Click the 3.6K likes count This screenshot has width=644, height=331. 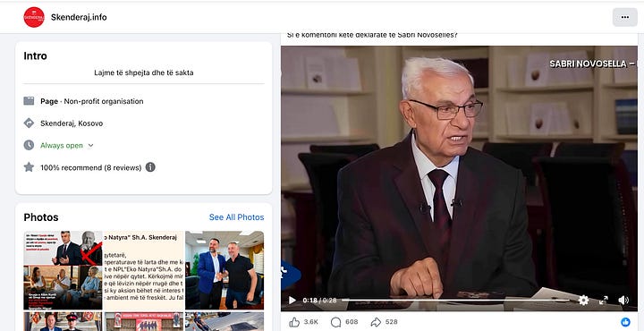(x=311, y=322)
